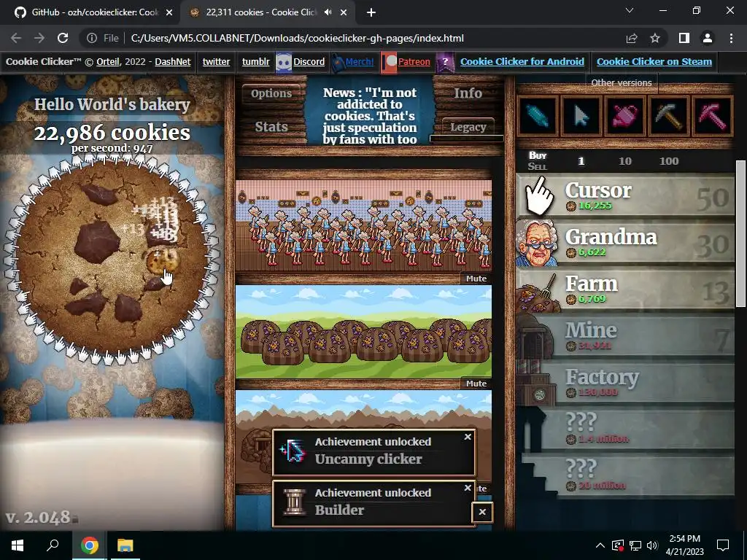Image resolution: width=747 pixels, height=560 pixels.
Task: Open the Options menu
Action: [271, 93]
